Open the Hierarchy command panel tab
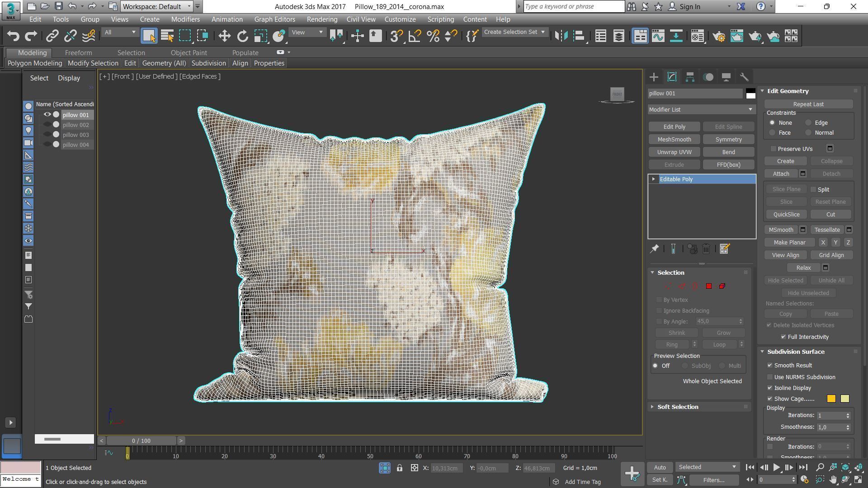This screenshot has width=868, height=488. tap(690, 77)
